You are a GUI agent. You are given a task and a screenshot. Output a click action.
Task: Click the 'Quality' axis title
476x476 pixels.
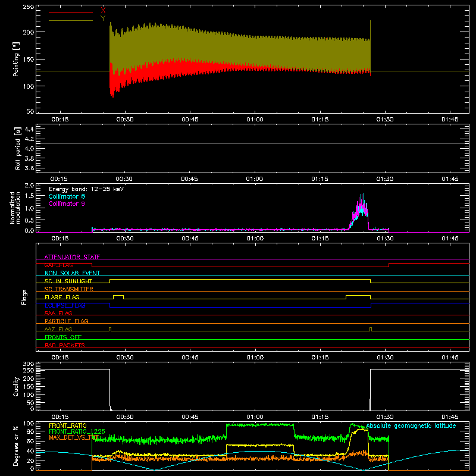coord(16,386)
